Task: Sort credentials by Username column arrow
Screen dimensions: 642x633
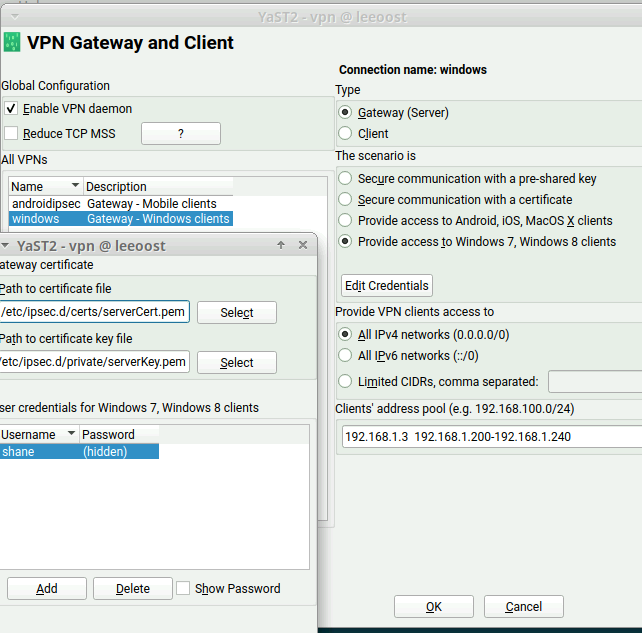Action: coord(71,435)
